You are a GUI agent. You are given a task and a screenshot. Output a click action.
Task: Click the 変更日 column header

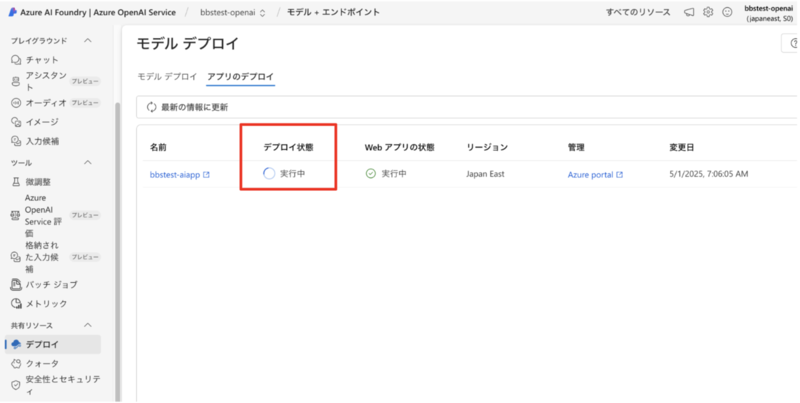click(682, 147)
